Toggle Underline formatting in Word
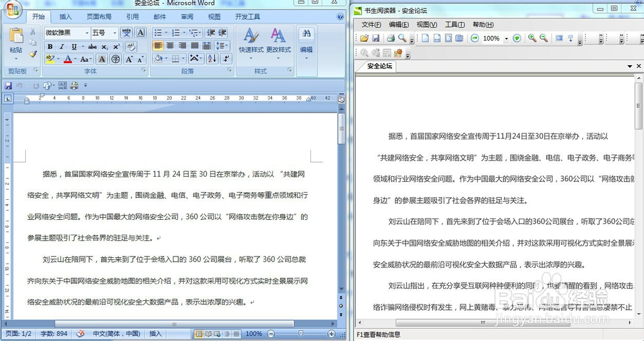Image resolution: width=644 pixels, height=341 pixels. [x=74, y=46]
